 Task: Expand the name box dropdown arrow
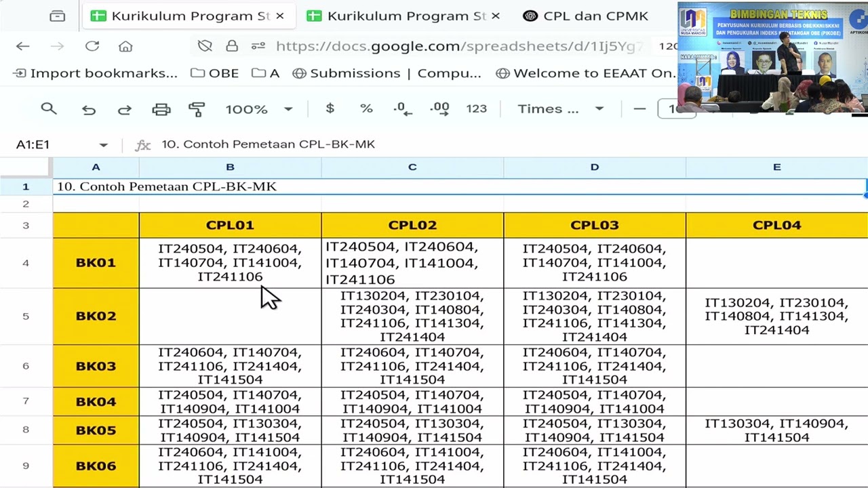[103, 144]
